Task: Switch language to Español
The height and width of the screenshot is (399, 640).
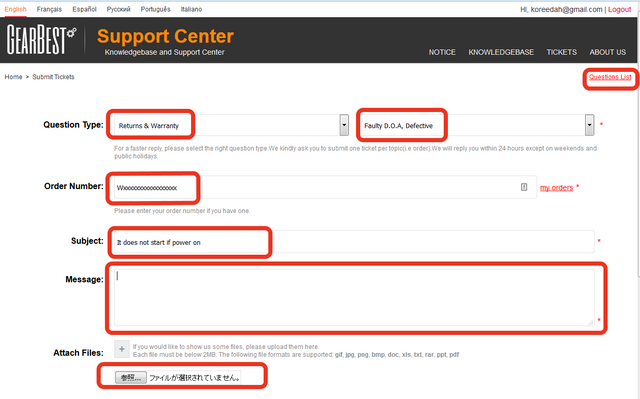Action: click(84, 9)
